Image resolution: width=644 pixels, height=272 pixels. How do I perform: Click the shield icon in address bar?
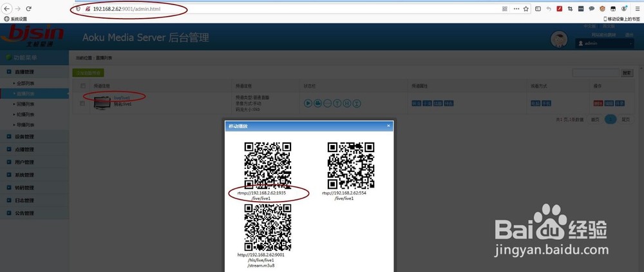tap(78, 8)
